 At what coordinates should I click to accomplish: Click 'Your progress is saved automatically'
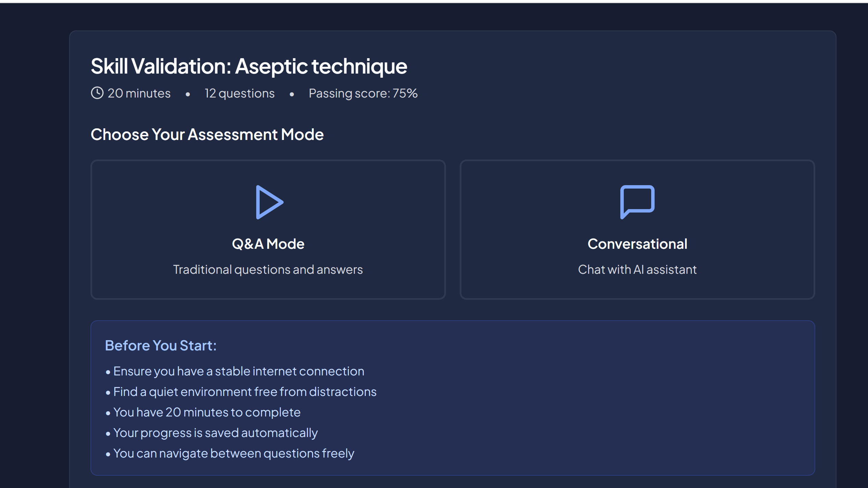coord(215,433)
